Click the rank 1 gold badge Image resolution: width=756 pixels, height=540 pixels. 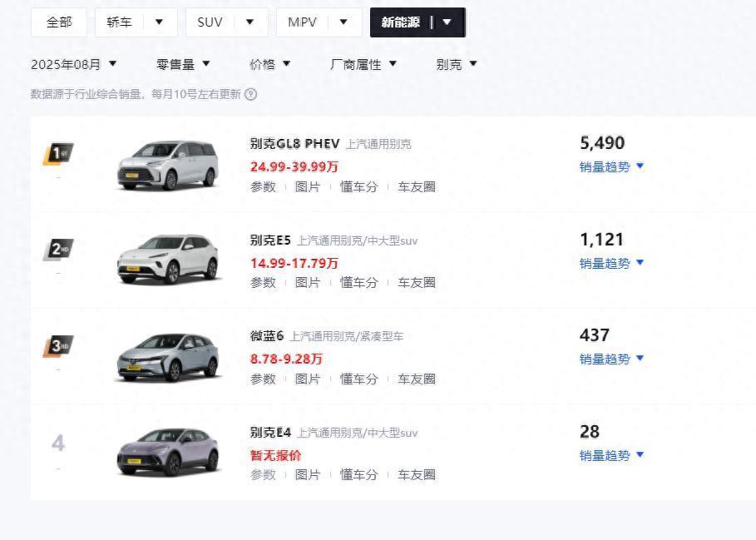tap(57, 154)
